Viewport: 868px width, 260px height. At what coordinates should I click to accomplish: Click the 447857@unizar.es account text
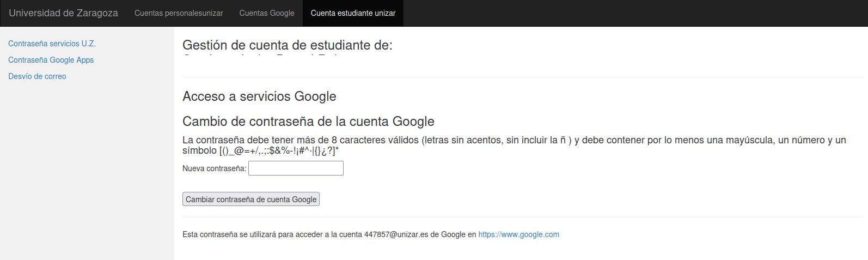click(396, 234)
